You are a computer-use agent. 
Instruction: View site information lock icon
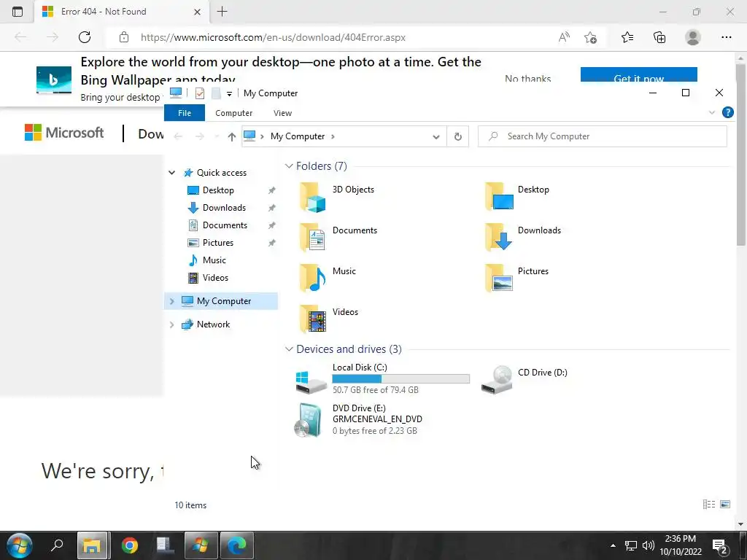tap(124, 37)
